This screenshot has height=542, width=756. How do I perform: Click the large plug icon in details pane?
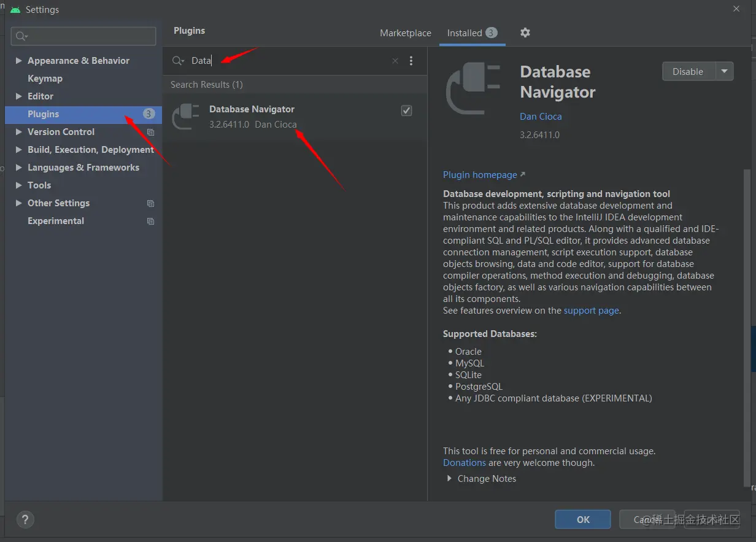coord(473,89)
